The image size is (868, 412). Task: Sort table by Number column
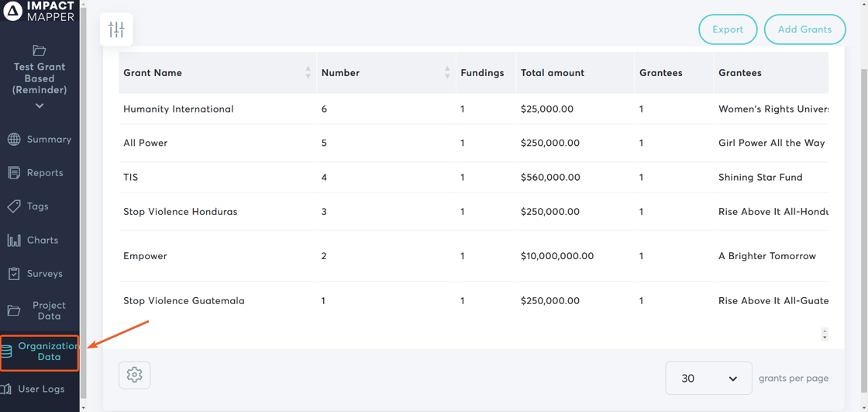pos(447,73)
